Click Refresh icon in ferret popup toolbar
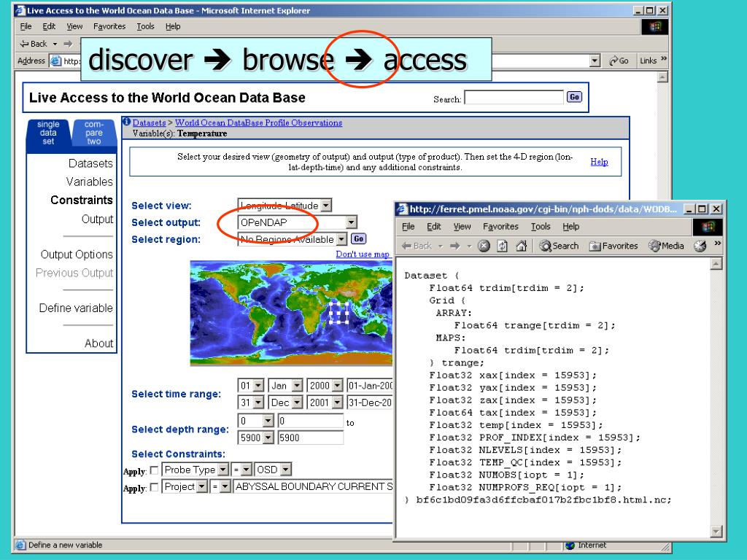This screenshot has height=560, width=747. [502, 246]
